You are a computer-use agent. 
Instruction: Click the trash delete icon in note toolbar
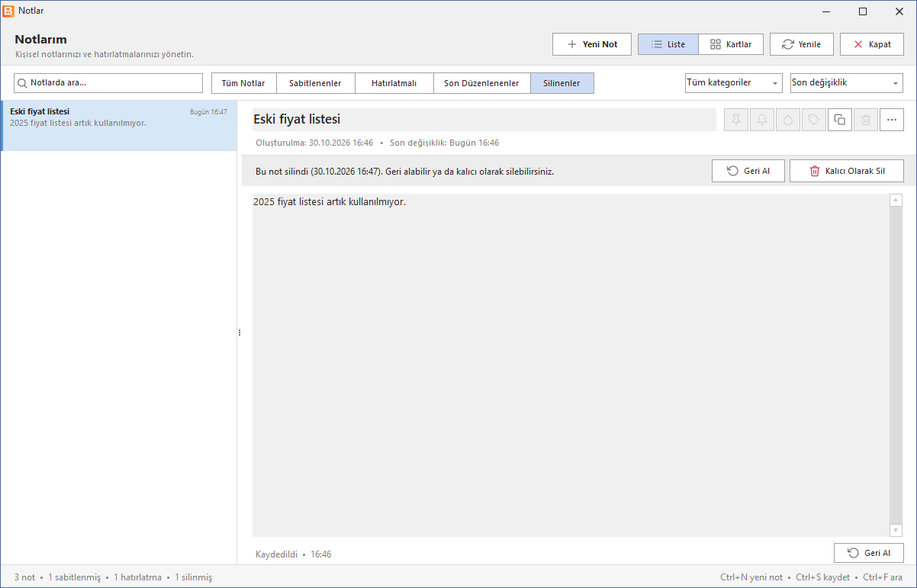[x=866, y=120]
